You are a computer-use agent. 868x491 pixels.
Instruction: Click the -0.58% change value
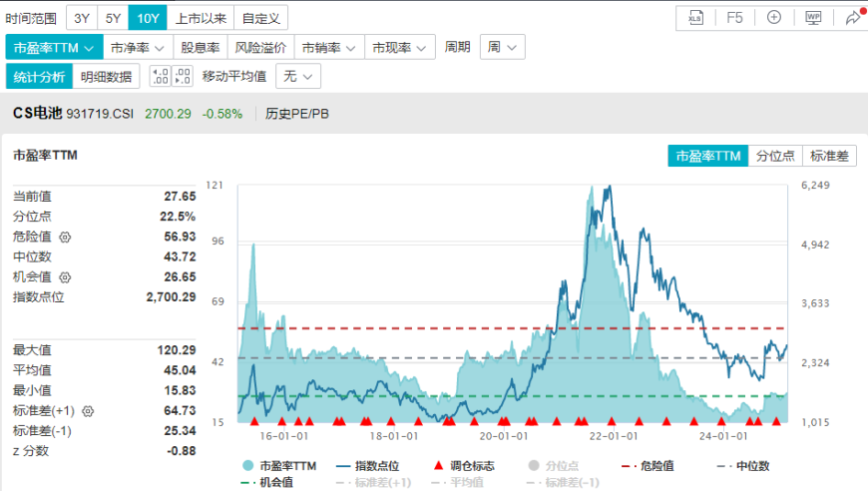pyautogui.click(x=222, y=114)
